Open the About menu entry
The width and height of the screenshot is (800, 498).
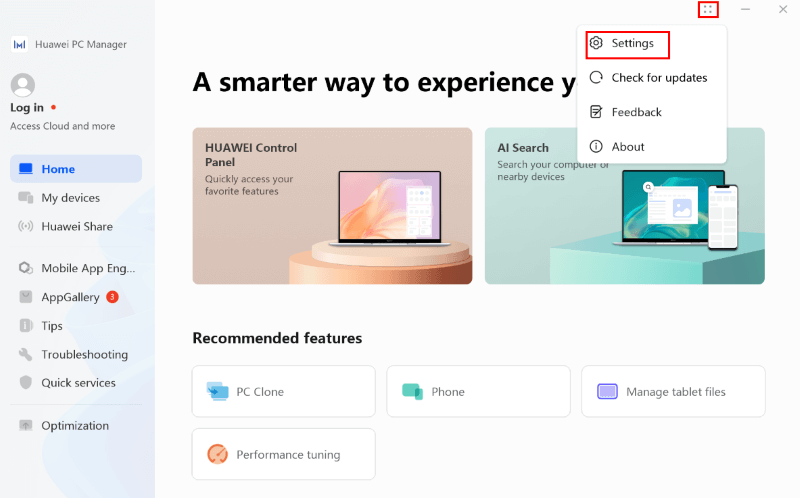tap(652, 147)
